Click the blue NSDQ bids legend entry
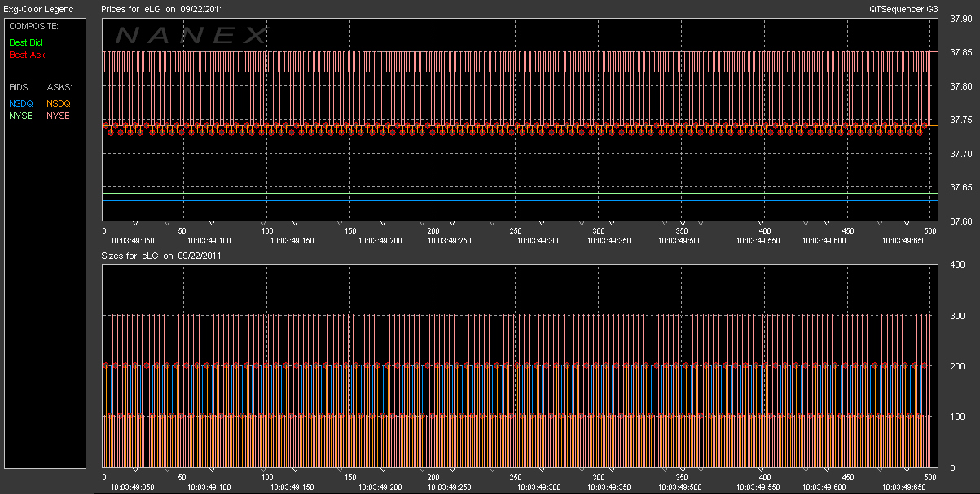Screen dimensions: 980x494 (x=20, y=103)
